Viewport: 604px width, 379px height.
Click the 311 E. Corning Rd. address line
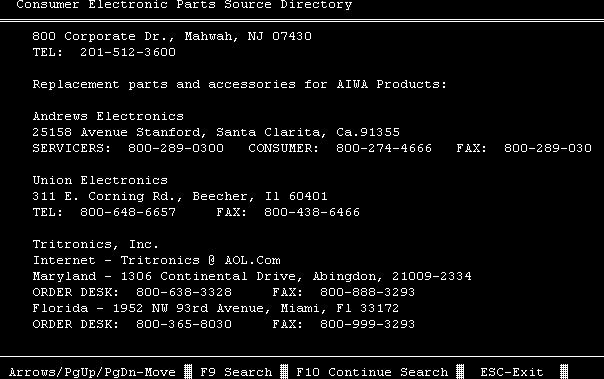coord(180,196)
